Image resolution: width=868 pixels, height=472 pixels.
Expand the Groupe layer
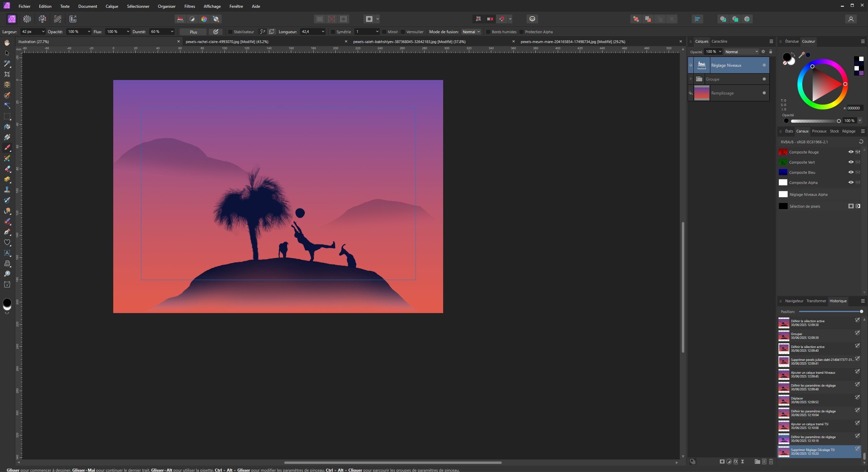(691, 79)
